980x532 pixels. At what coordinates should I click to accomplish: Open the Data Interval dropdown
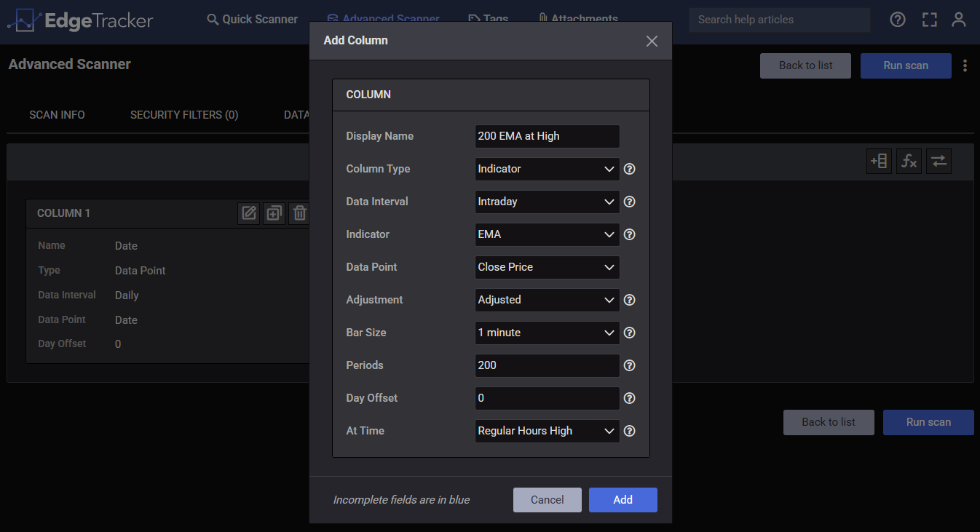pos(547,202)
